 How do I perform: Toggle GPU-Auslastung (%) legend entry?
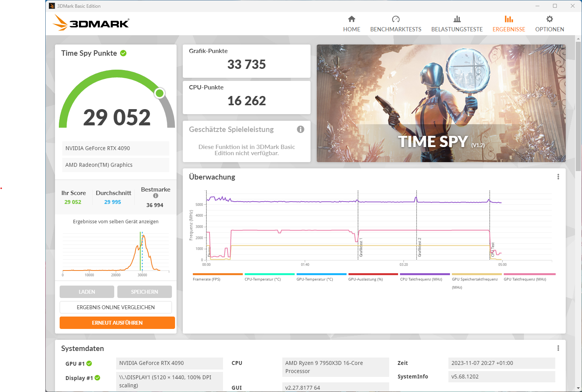(x=373, y=277)
